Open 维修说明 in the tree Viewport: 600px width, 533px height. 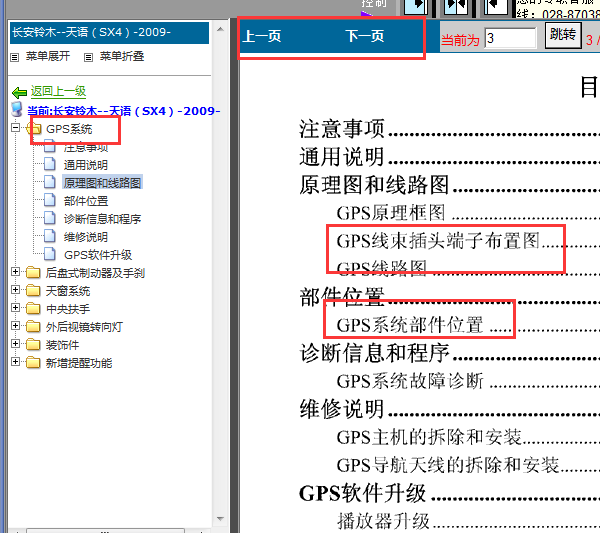(86, 237)
